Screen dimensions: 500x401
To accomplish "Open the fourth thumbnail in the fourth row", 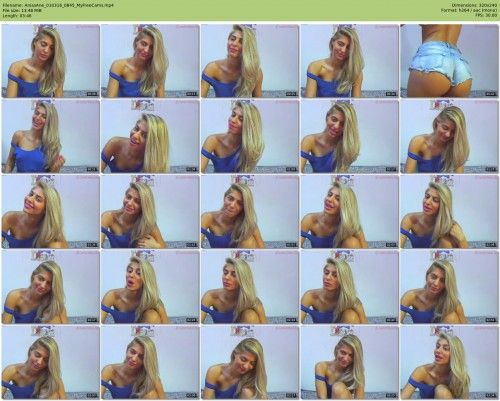I will 349,287.
